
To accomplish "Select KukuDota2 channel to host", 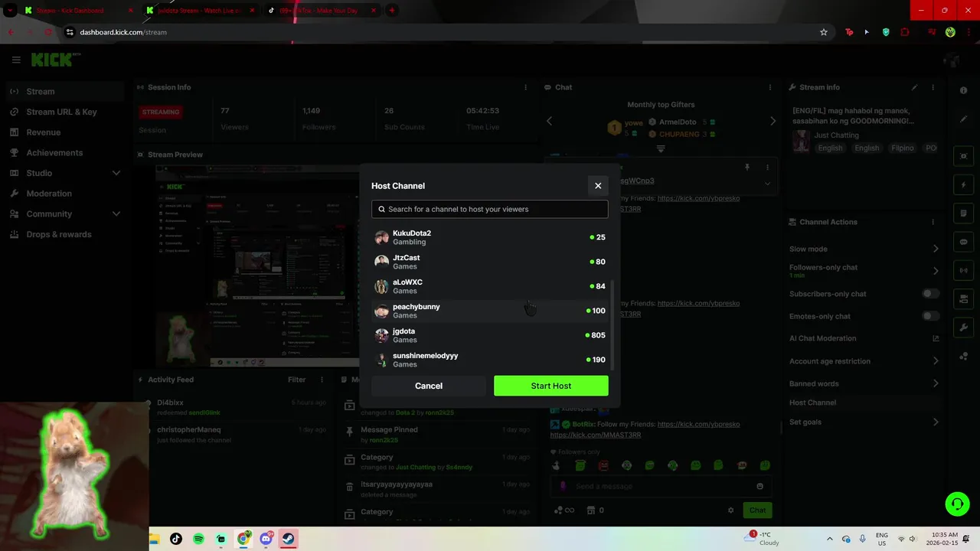I will tap(490, 237).
